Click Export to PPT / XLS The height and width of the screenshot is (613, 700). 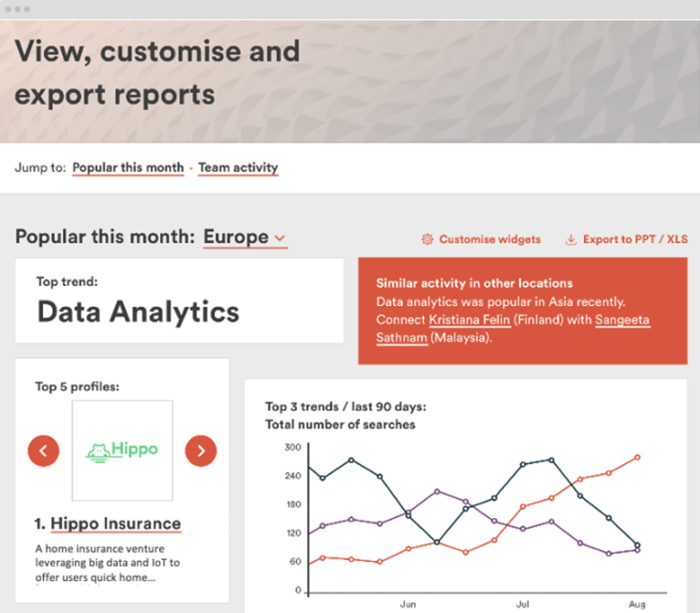pyautogui.click(x=635, y=240)
